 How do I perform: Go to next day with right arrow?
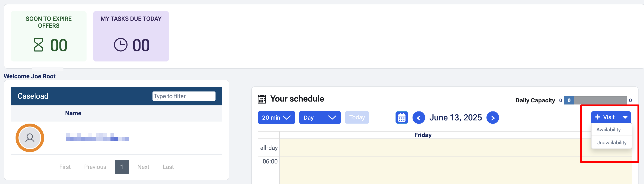coord(493,117)
